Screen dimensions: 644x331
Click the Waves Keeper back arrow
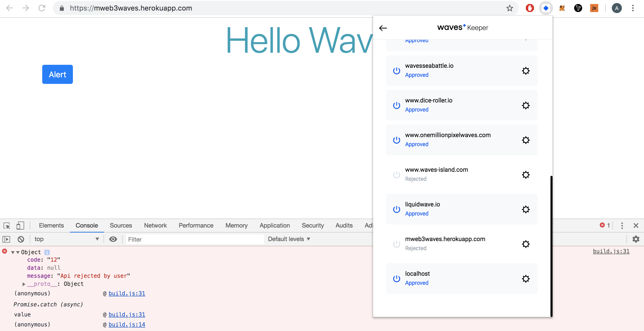(383, 28)
